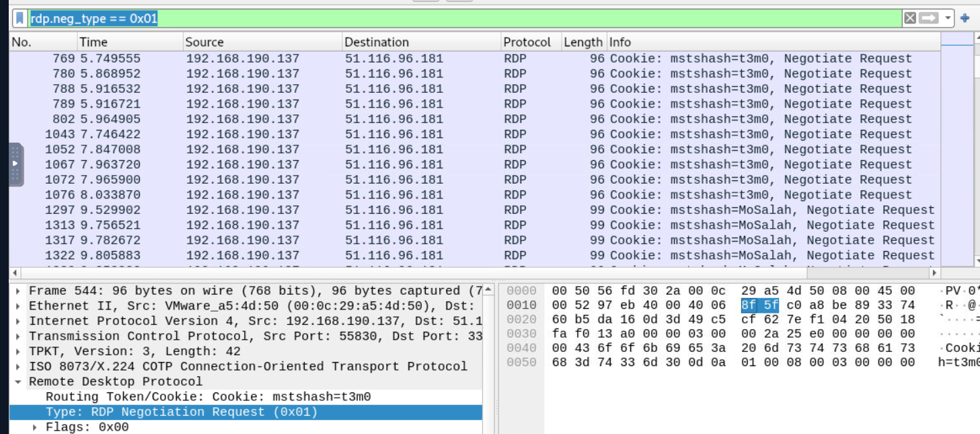Expand the Frame 544 tree node
980x434 pixels.
point(19,291)
